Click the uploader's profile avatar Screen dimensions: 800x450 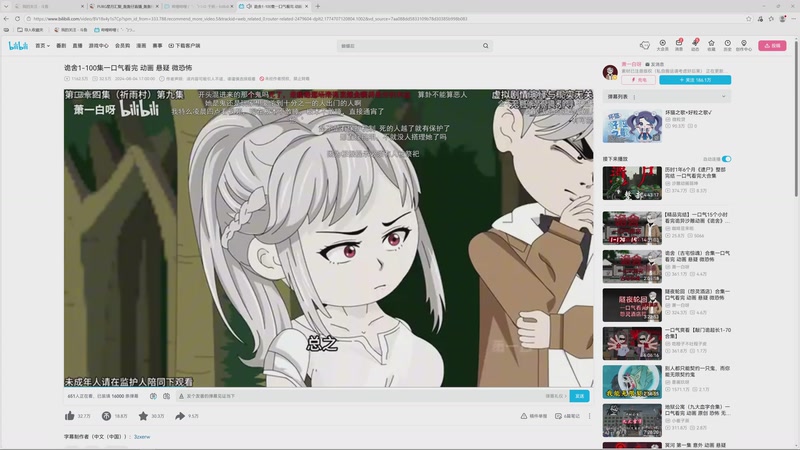pos(610,72)
